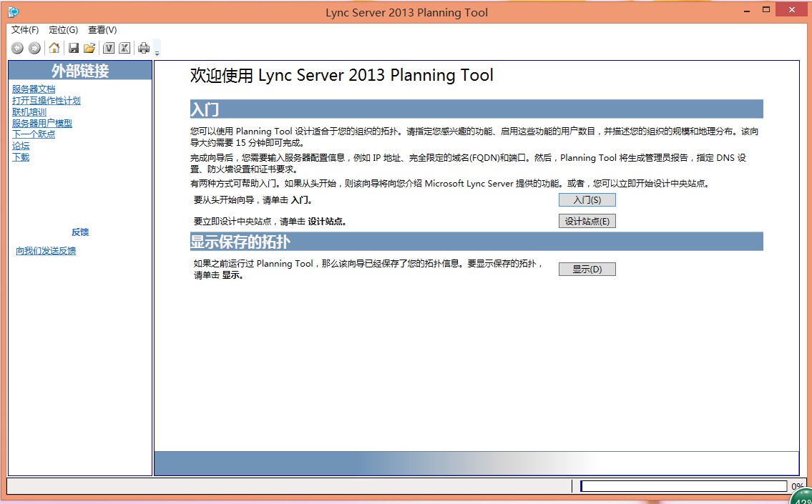Print using the printer toolbar icon
Screen dimensions: 812x504
(144, 48)
